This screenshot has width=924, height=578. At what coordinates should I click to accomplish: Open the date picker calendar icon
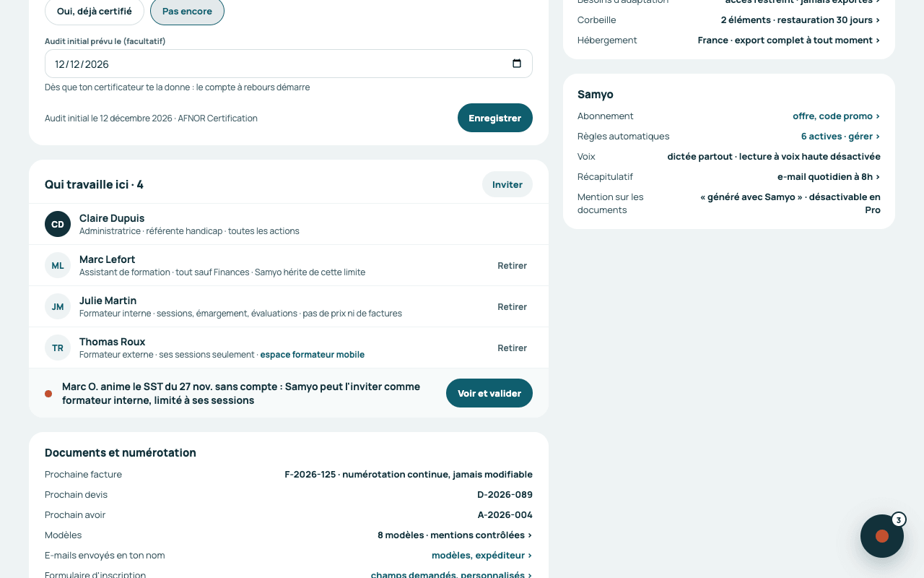(x=517, y=64)
